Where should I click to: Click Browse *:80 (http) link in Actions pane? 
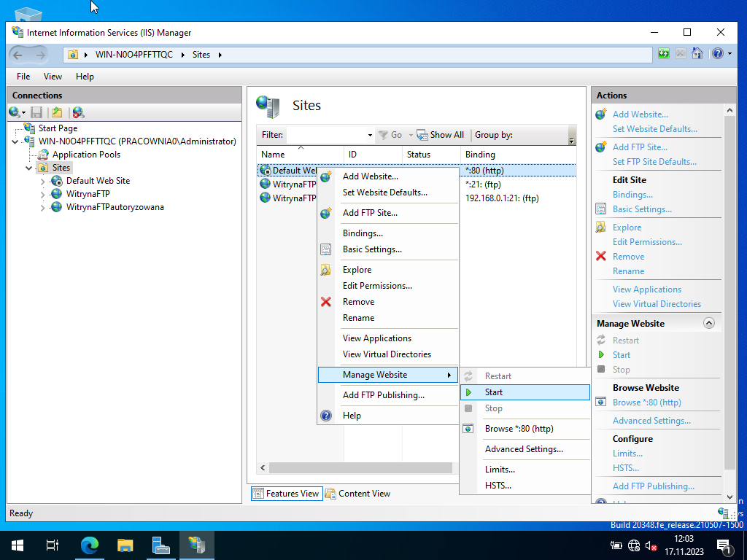click(x=646, y=402)
